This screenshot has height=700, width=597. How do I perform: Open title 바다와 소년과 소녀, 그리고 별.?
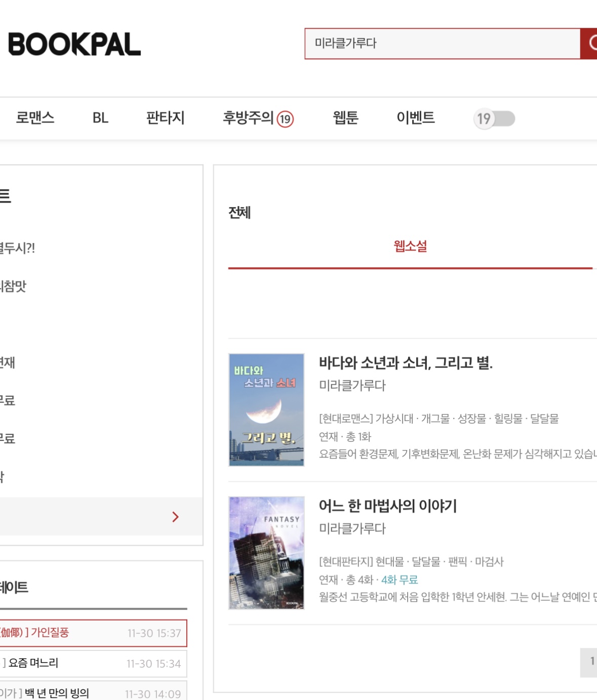pos(405,362)
